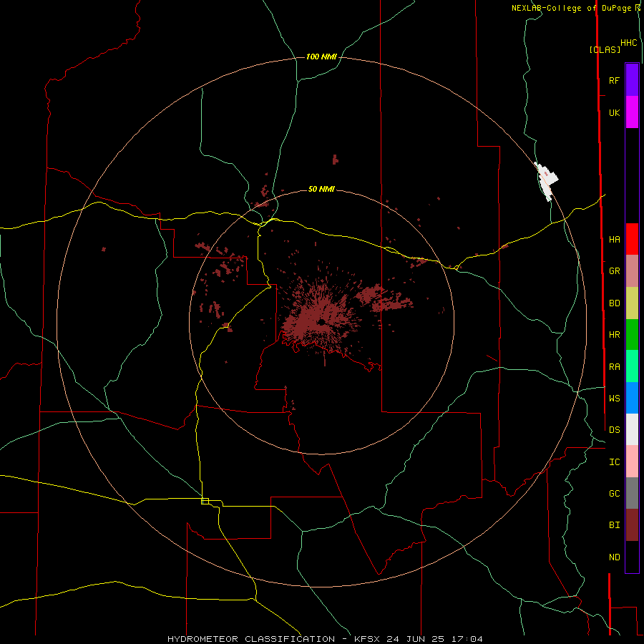Select the GC gray legend swatch
Viewport: 644px width, 644px height.
[632, 493]
